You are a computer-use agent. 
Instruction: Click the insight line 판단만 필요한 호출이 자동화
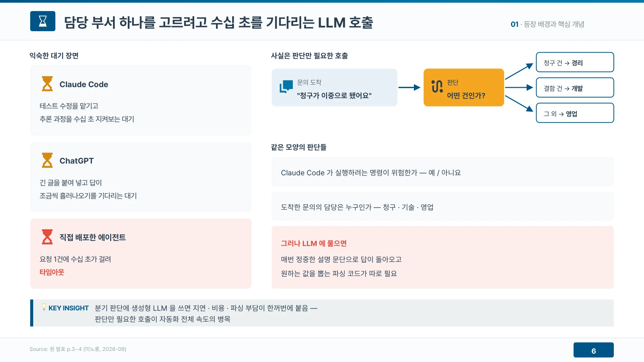[162, 319]
